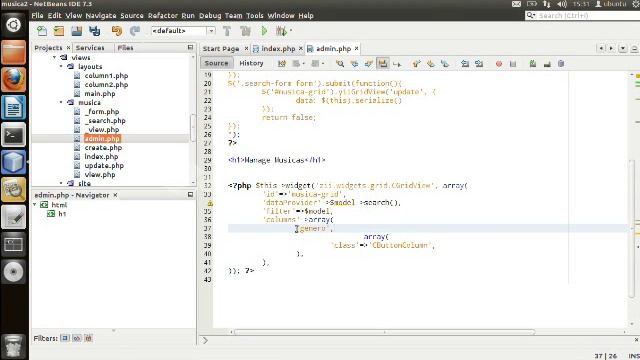Click the Toggle Bookmark editor icon
Viewport: 640px width, 360px height.
click(445, 64)
